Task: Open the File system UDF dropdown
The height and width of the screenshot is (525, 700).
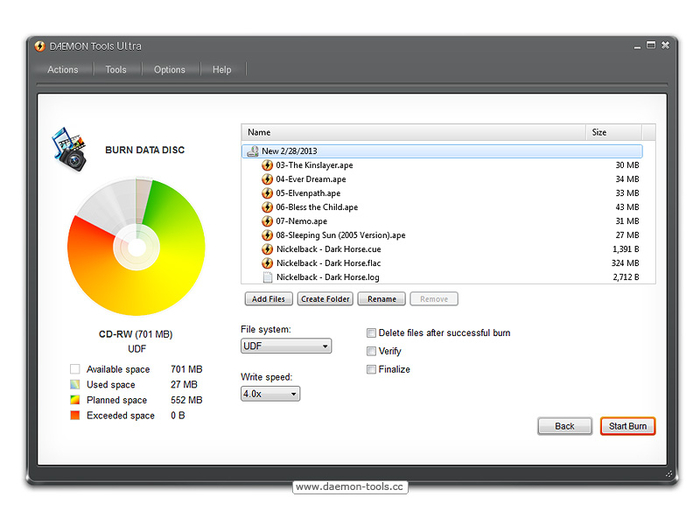Action: (286, 346)
